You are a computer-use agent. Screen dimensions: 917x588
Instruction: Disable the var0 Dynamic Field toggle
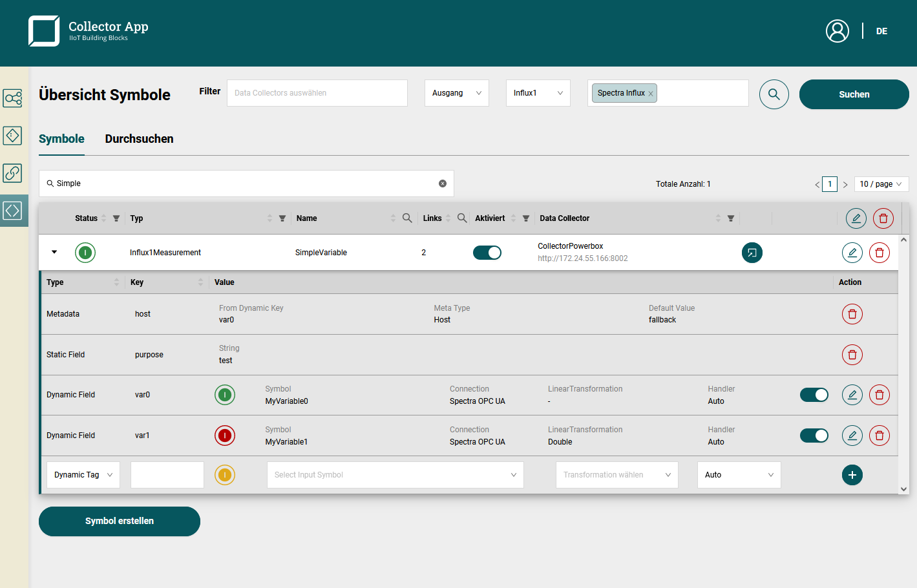coord(814,395)
